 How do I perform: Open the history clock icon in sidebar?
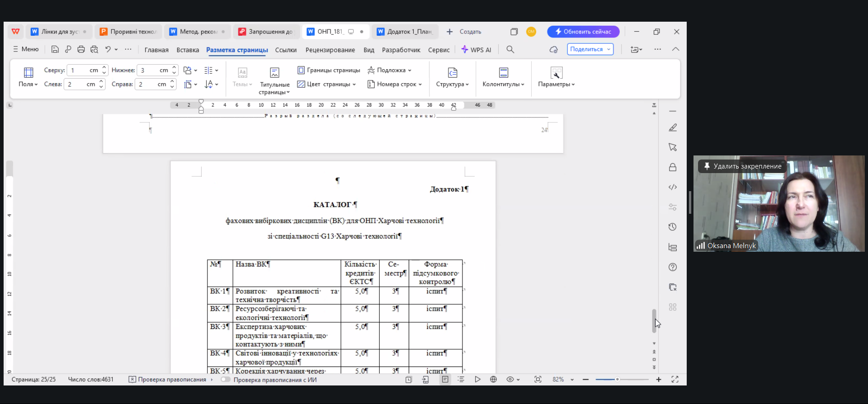(x=672, y=227)
